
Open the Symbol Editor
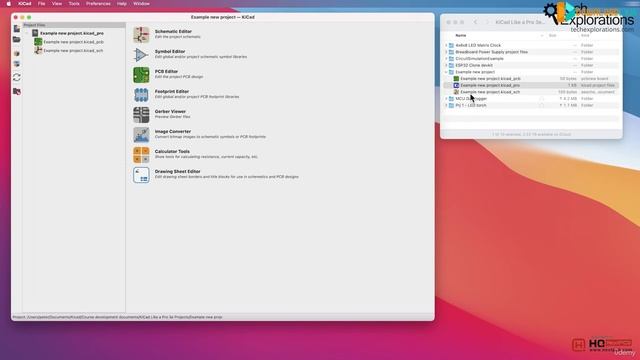(x=141, y=55)
